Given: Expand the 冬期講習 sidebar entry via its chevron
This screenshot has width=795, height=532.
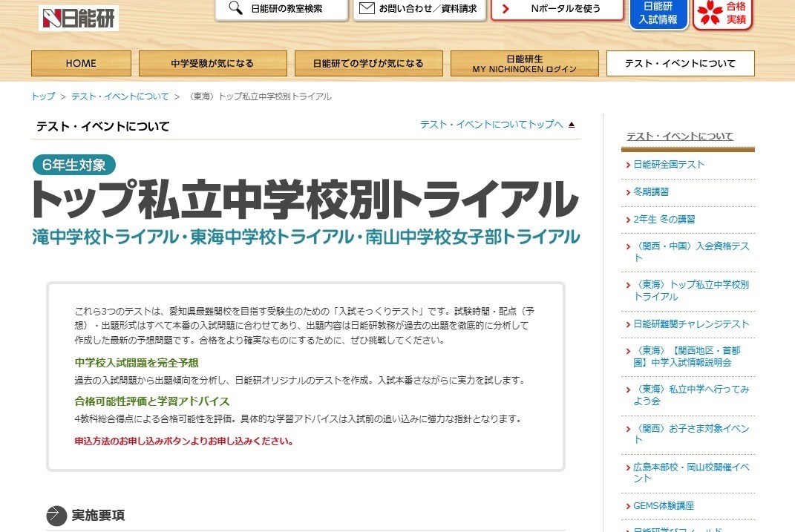Looking at the screenshot, I should pyautogui.click(x=629, y=191).
